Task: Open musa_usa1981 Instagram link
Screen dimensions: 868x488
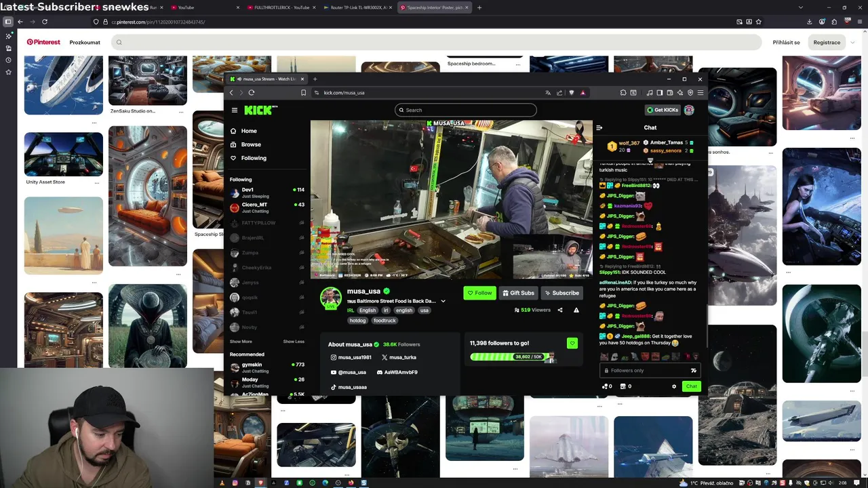Action: [351, 357]
